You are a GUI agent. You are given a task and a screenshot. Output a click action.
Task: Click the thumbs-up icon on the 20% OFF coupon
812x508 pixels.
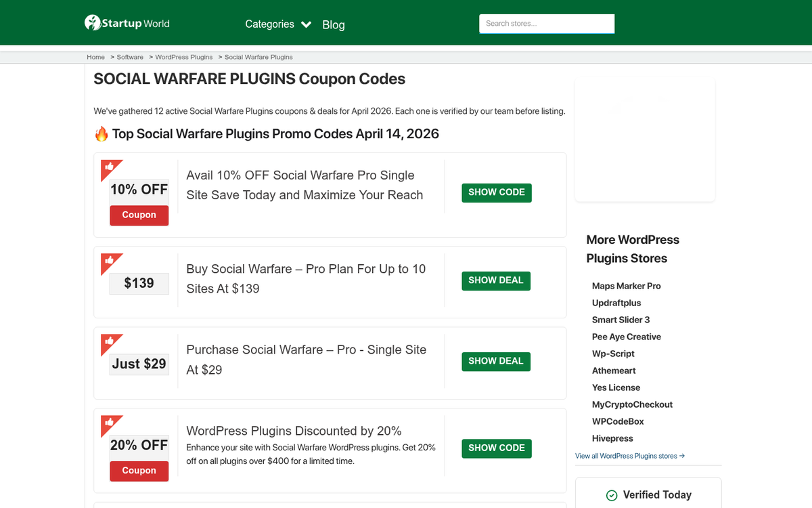[x=110, y=422]
